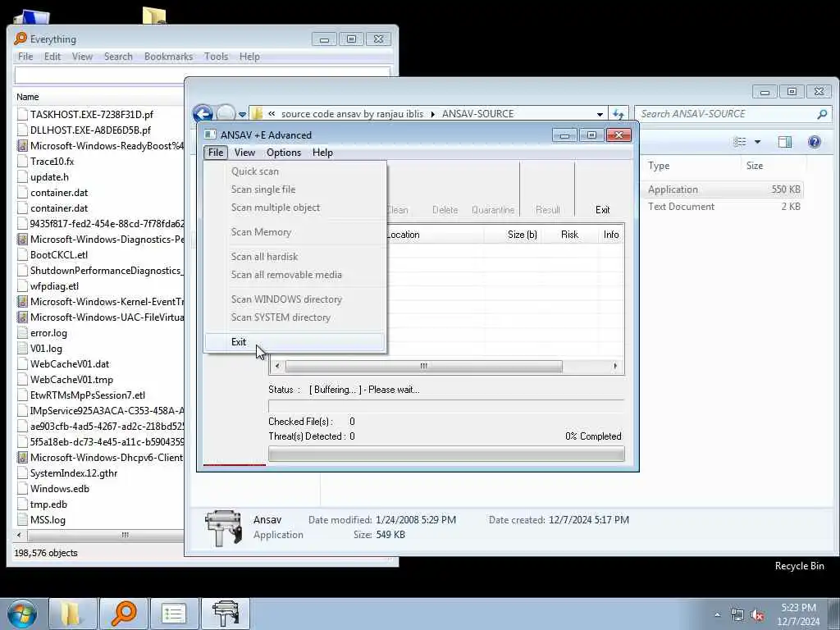Open the Help menu in ANSAV
This screenshot has height=630, width=840.
pyautogui.click(x=322, y=153)
